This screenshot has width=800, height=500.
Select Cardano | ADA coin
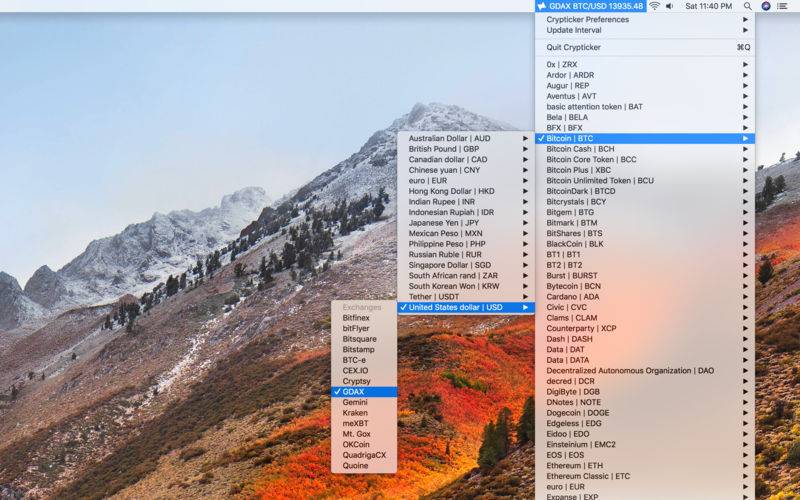click(645, 296)
